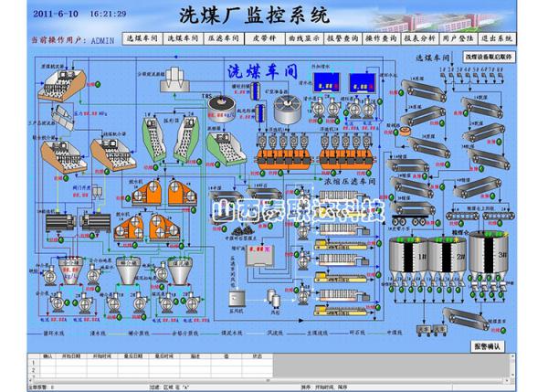
Task: Click the 压风机 air compressor icon
Action: (237, 299)
